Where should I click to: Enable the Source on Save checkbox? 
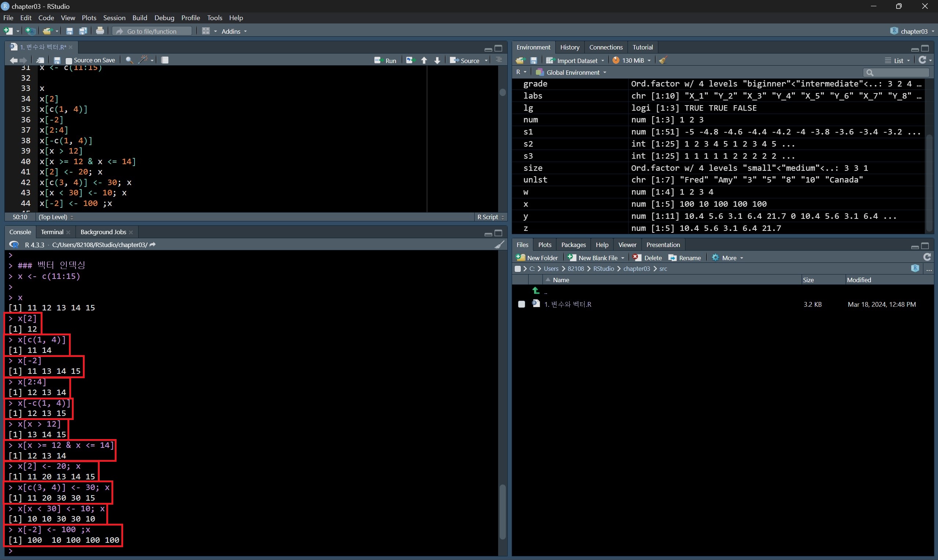point(69,60)
